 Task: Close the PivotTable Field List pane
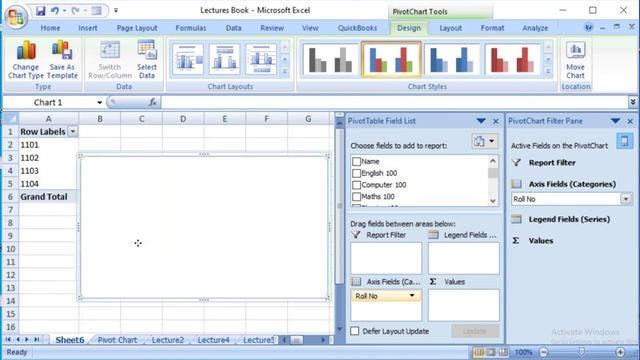point(496,121)
